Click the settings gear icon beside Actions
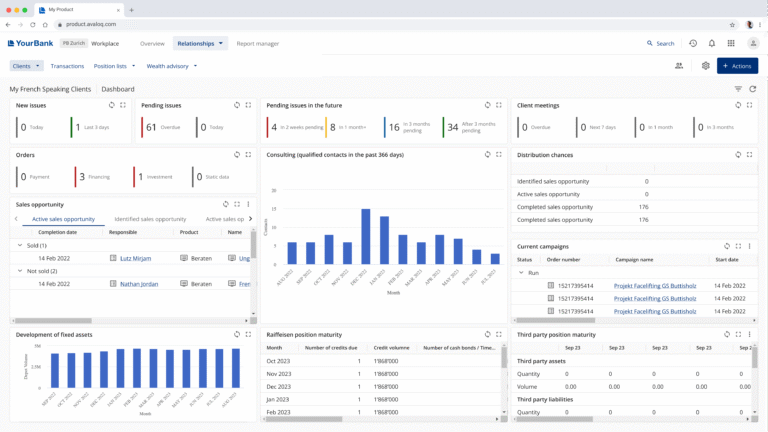 [705, 66]
